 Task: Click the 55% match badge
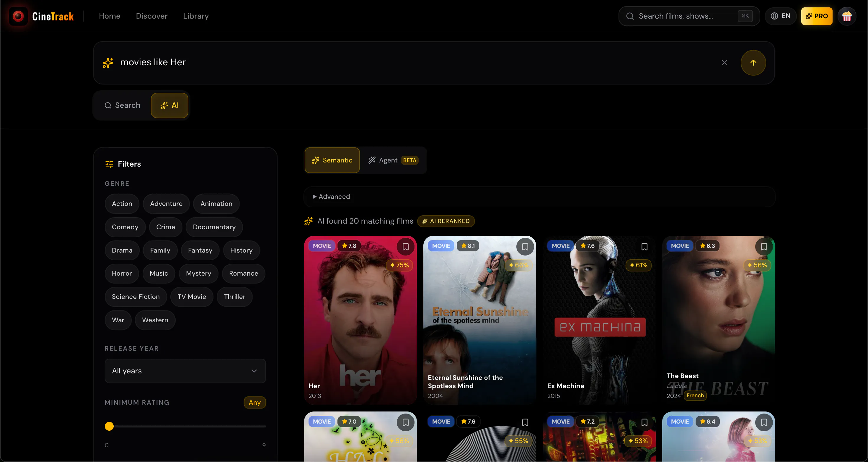pyautogui.click(x=518, y=441)
